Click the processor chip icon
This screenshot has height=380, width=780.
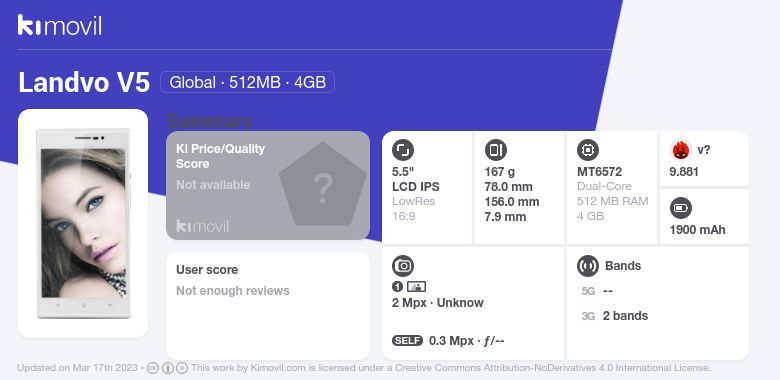coord(588,150)
